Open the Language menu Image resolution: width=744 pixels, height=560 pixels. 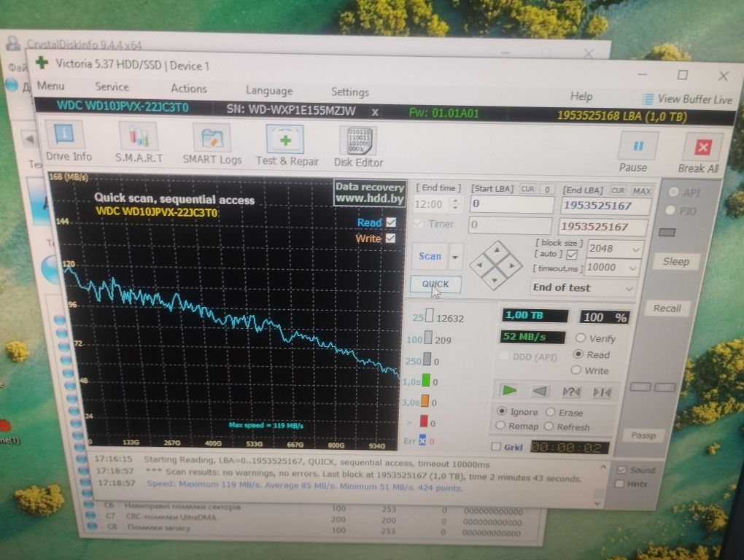pos(269,90)
